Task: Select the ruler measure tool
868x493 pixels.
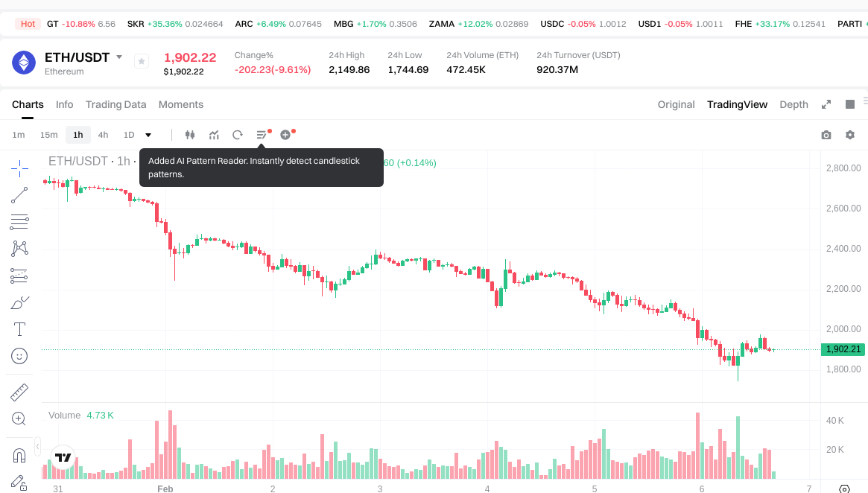Action: click(x=19, y=392)
